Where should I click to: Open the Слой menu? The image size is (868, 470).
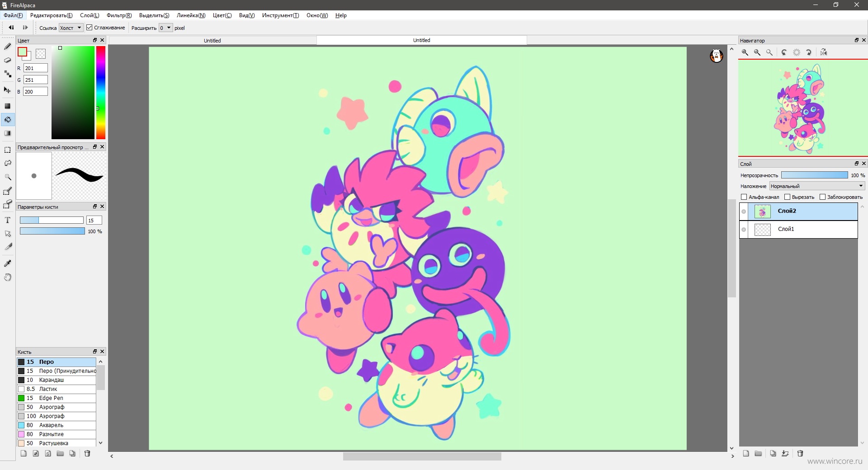(x=90, y=15)
